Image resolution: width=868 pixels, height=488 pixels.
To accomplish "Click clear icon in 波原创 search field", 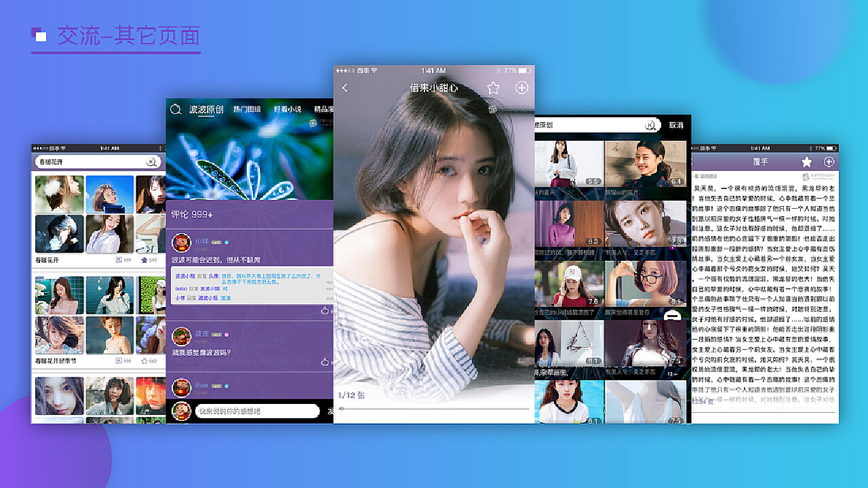I will tap(650, 125).
